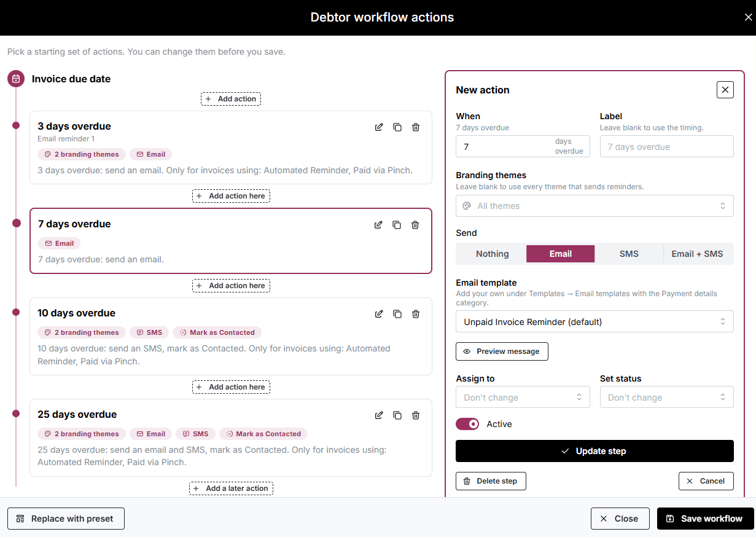Open the Branding themes dropdown
This screenshot has width=756, height=537.
594,206
